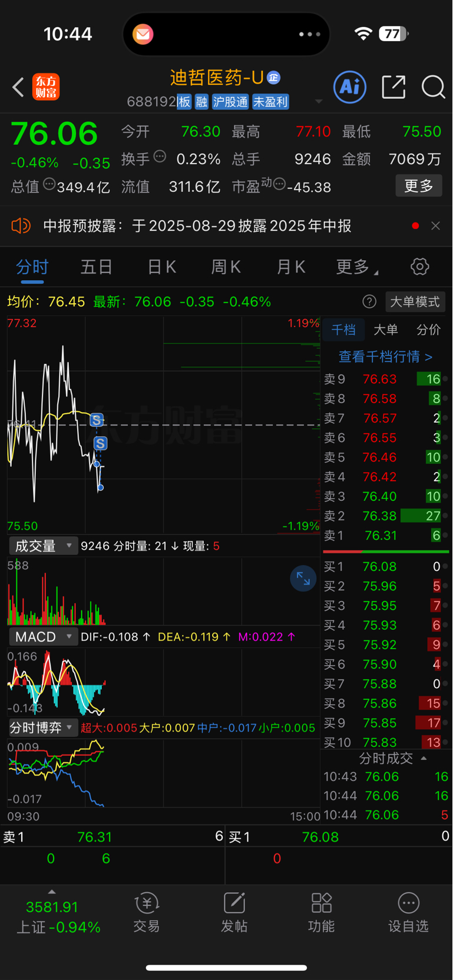
Task: Switch to the 分时 tab
Action: 32,267
